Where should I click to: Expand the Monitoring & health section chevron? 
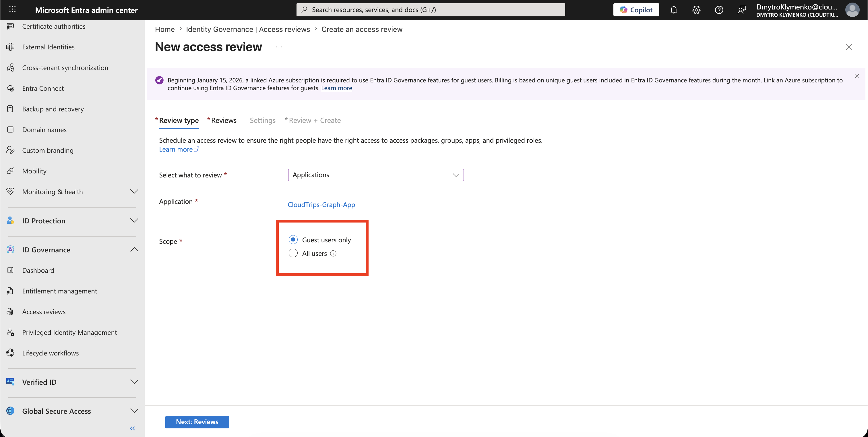(134, 192)
